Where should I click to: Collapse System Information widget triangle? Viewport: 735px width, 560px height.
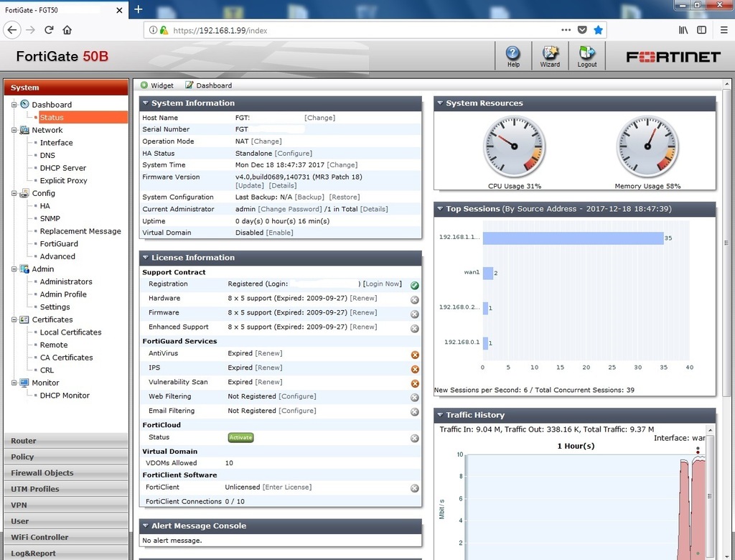(x=145, y=103)
